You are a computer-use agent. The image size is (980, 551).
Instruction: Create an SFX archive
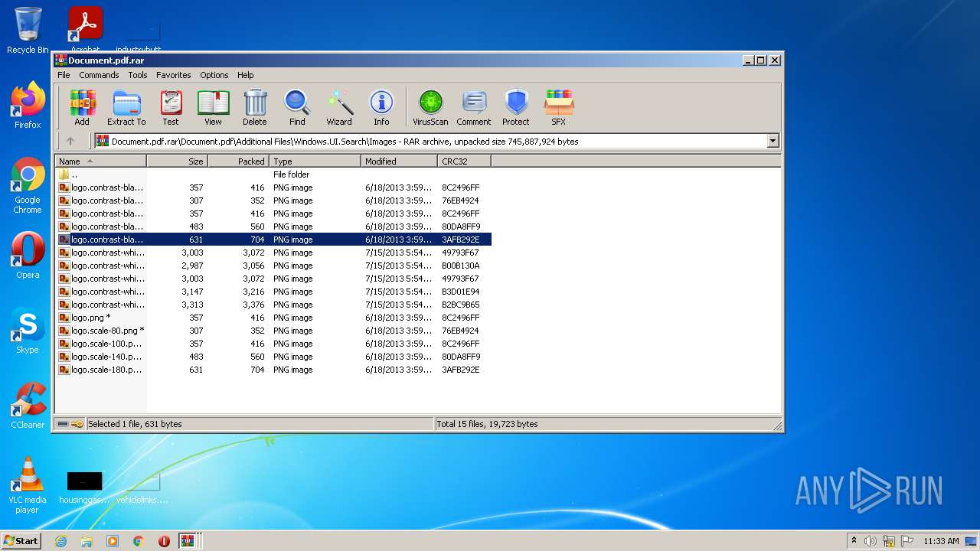point(559,108)
